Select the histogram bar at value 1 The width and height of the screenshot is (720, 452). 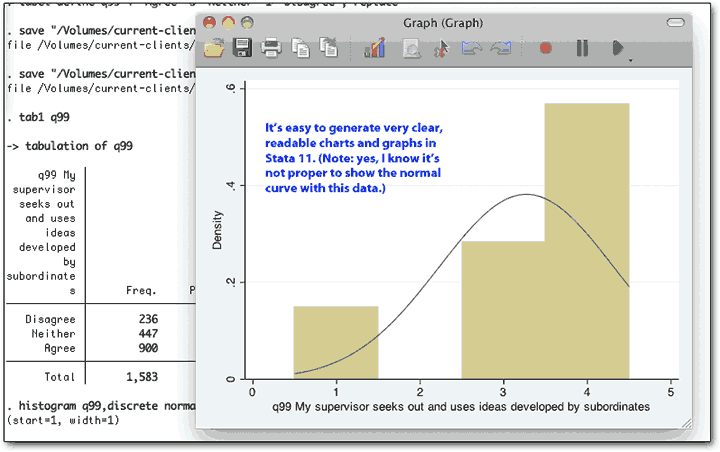[x=336, y=342]
